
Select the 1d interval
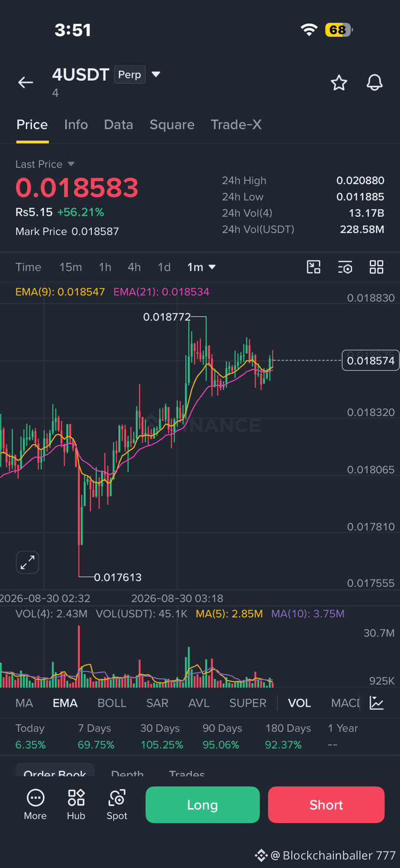pos(164,267)
